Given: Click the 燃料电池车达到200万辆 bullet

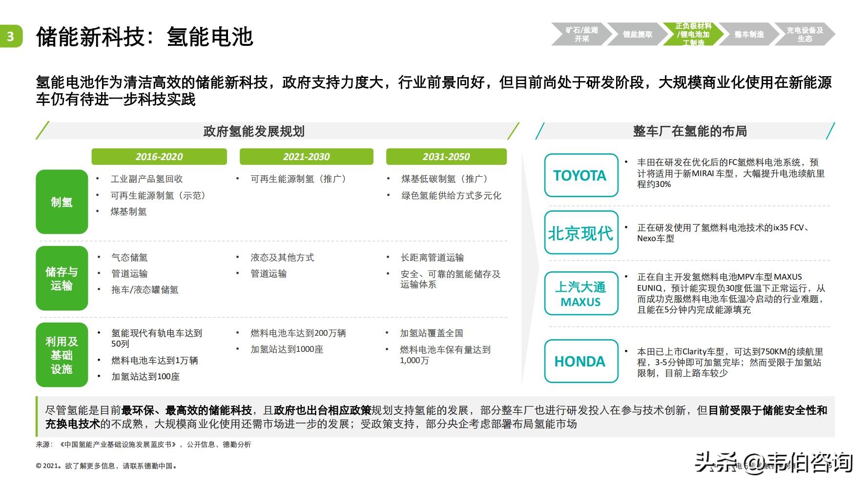Looking at the screenshot, I should click(x=298, y=333).
